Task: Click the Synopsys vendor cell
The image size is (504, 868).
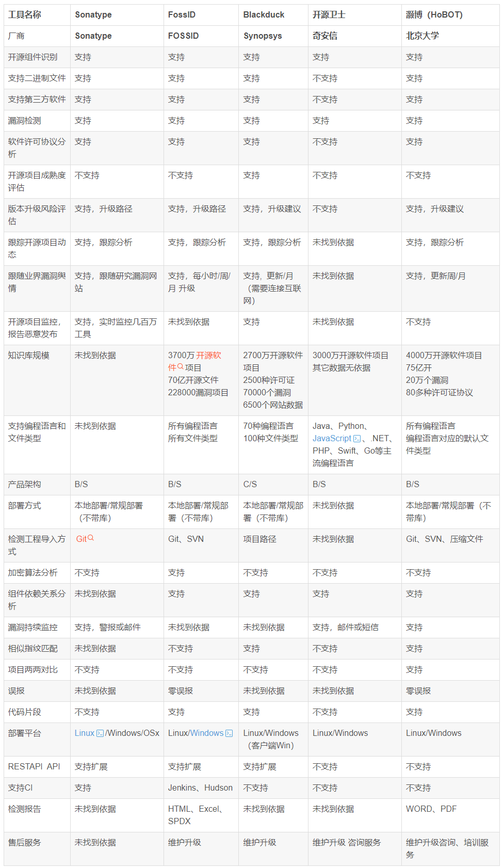Action: pyautogui.click(x=273, y=36)
